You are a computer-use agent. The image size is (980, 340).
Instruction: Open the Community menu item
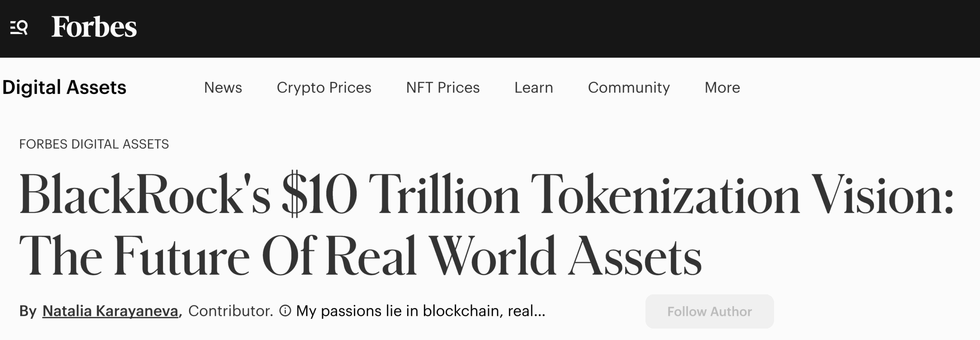[629, 87]
